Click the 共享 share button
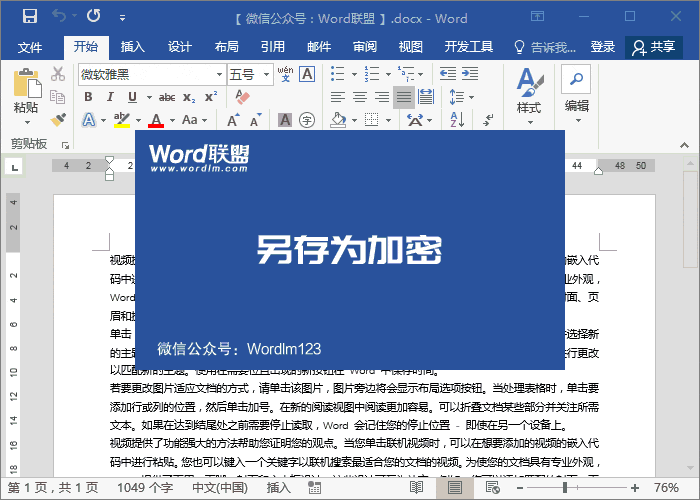 654,47
